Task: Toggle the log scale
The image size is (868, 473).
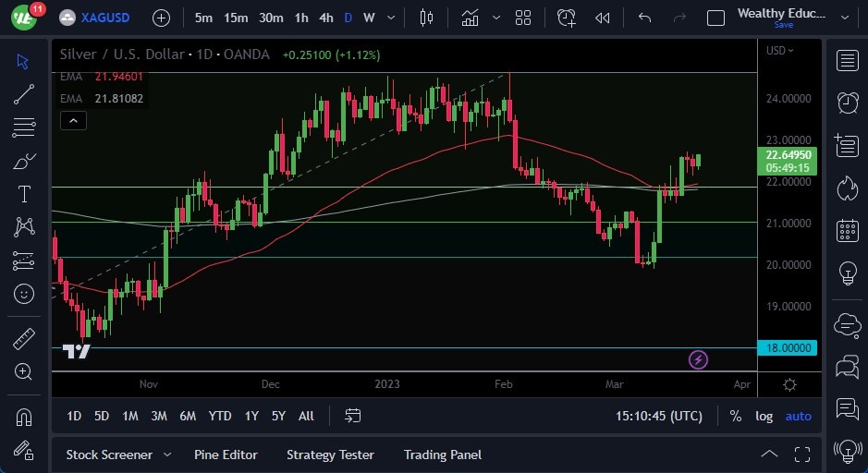Action: tap(764, 416)
